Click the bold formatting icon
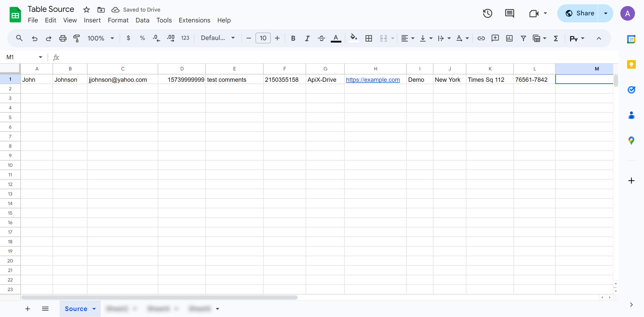Viewport: 644px width, 317px height. point(293,38)
